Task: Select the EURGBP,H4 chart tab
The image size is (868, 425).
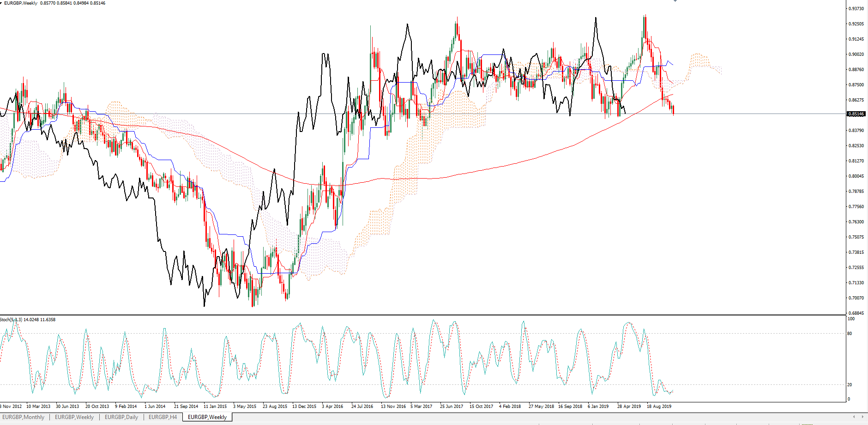Action: tap(163, 417)
